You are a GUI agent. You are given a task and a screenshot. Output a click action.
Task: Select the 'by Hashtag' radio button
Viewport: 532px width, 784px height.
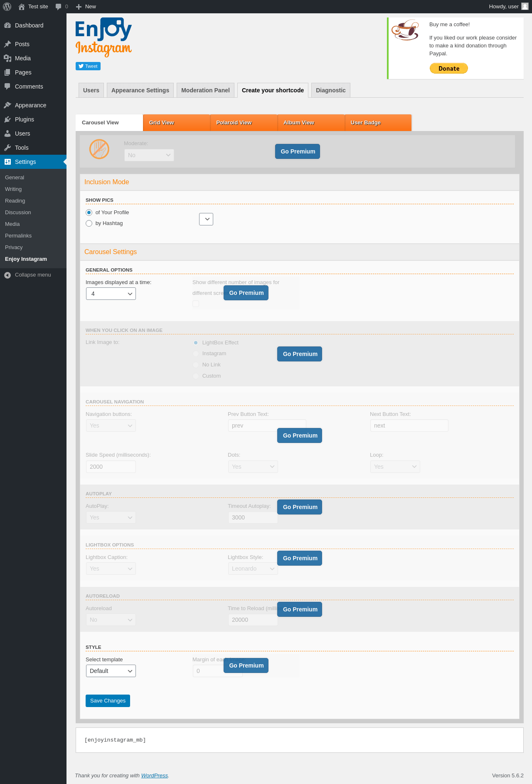pos(89,223)
